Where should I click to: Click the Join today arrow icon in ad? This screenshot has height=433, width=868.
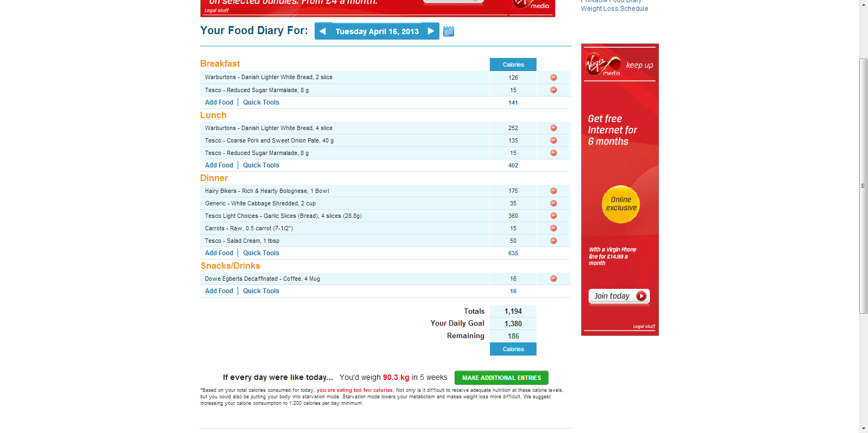click(641, 296)
